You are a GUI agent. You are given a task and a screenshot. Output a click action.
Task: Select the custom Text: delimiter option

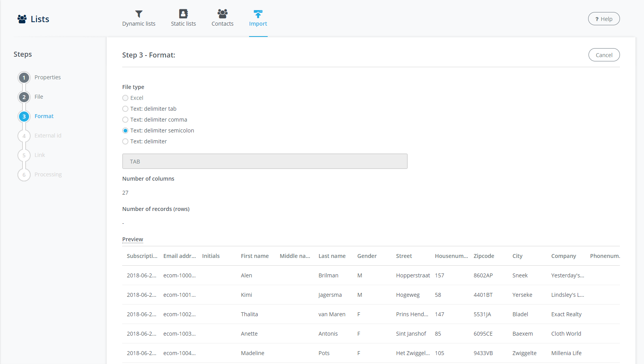tap(125, 141)
